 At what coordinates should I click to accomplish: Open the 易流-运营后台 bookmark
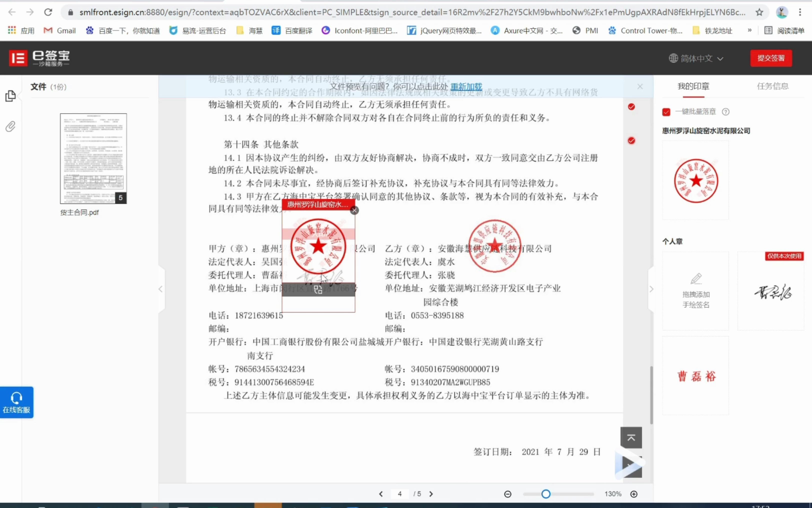(x=198, y=31)
